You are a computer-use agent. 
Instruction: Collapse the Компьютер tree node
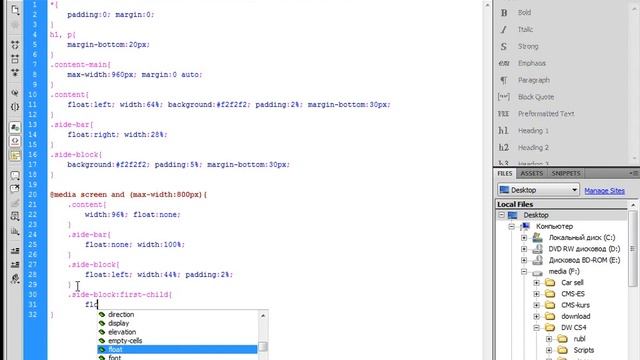[x=511, y=227]
